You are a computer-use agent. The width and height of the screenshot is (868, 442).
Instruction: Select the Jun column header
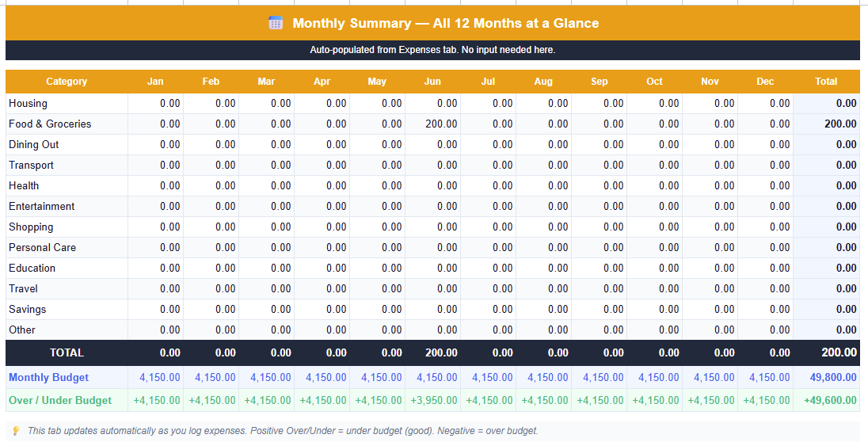click(x=433, y=82)
